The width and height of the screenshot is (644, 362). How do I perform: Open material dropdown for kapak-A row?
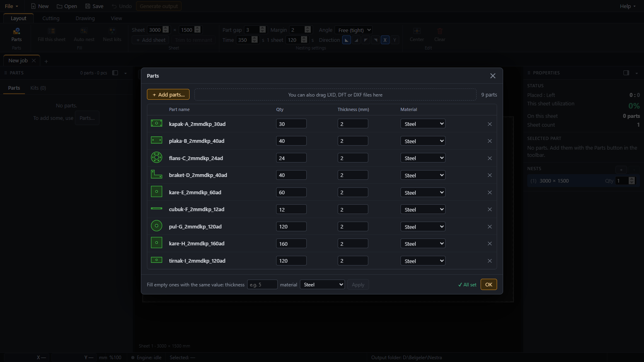tap(423, 124)
